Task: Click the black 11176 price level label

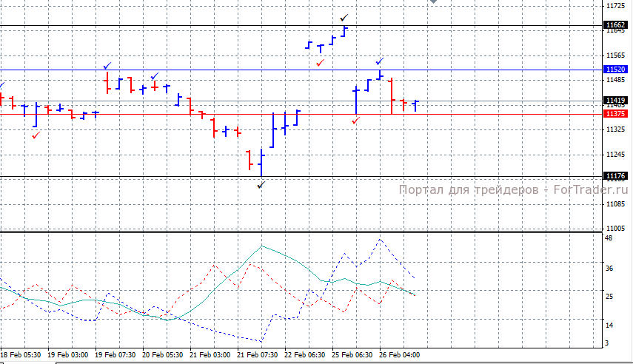Action: [616, 176]
